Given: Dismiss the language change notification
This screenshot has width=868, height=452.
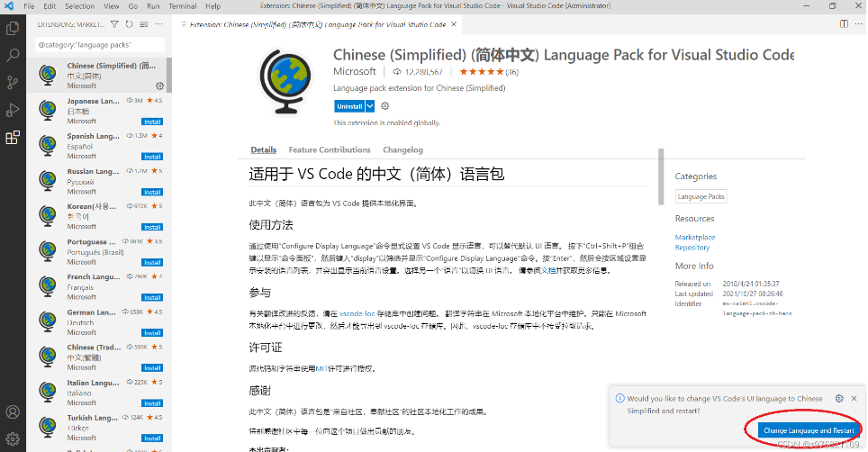Looking at the screenshot, I should pos(854,398).
